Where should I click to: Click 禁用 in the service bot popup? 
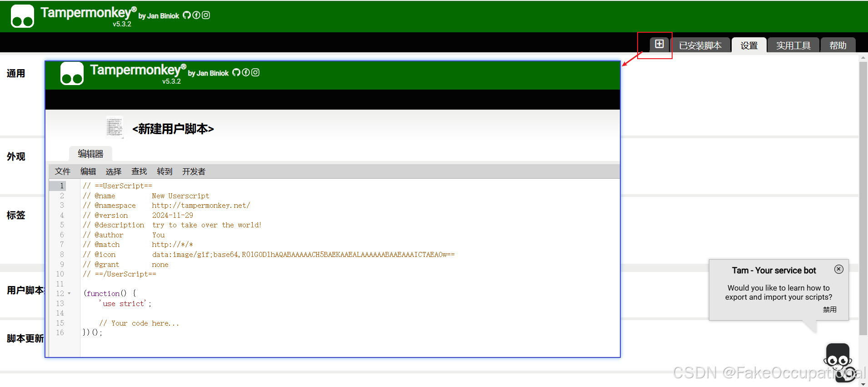click(x=829, y=309)
